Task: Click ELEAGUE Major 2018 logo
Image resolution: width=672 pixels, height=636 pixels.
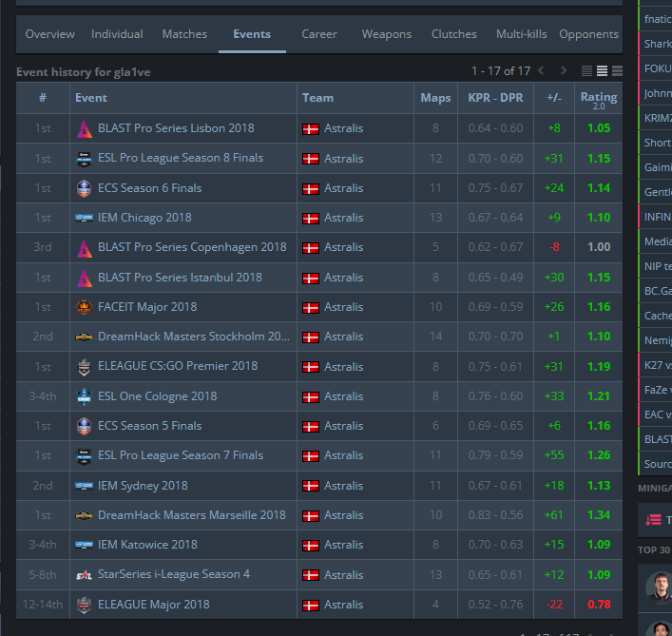Action: 84,605
